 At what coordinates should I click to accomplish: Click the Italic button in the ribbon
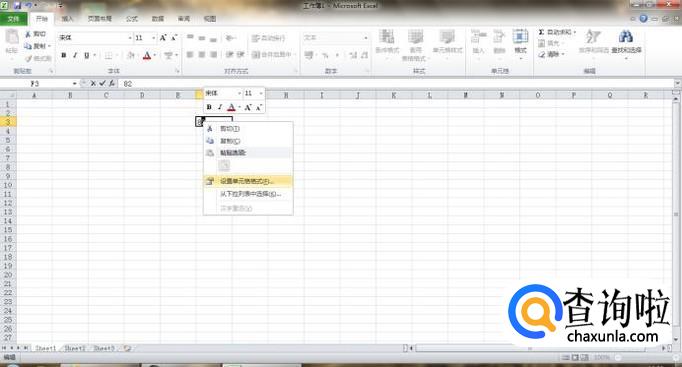coord(75,55)
